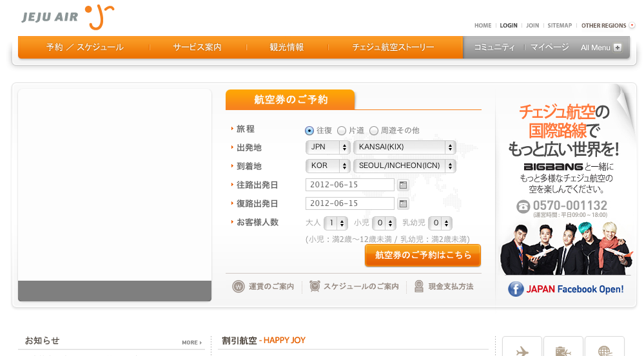
Task: Open the JPN departure country dropdown
Action: [x=327, y=147]
